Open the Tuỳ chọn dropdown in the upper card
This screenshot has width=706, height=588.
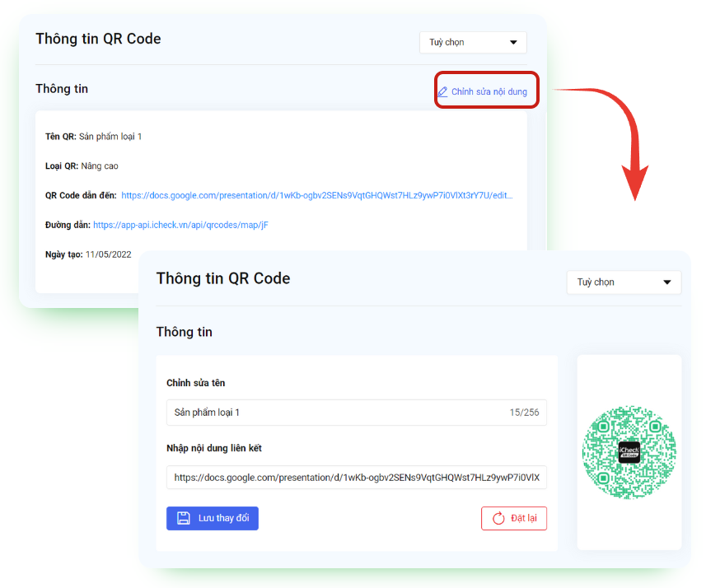click(472, 42)
